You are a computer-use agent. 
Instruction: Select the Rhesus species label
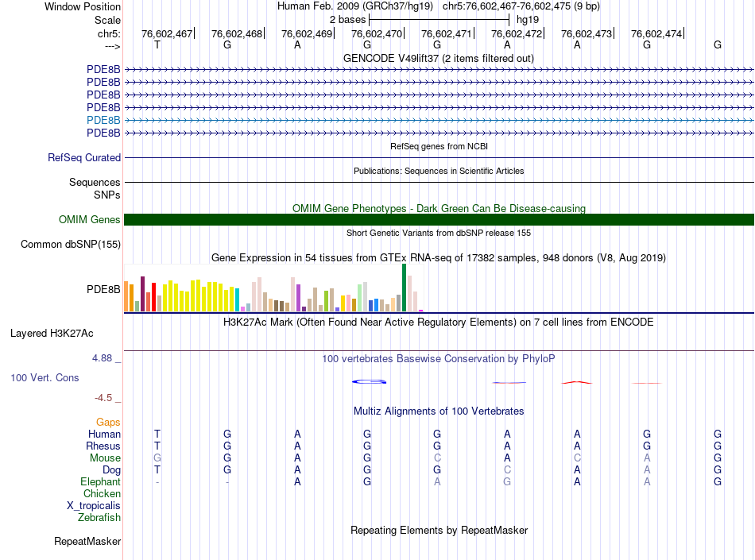[103, 446]
